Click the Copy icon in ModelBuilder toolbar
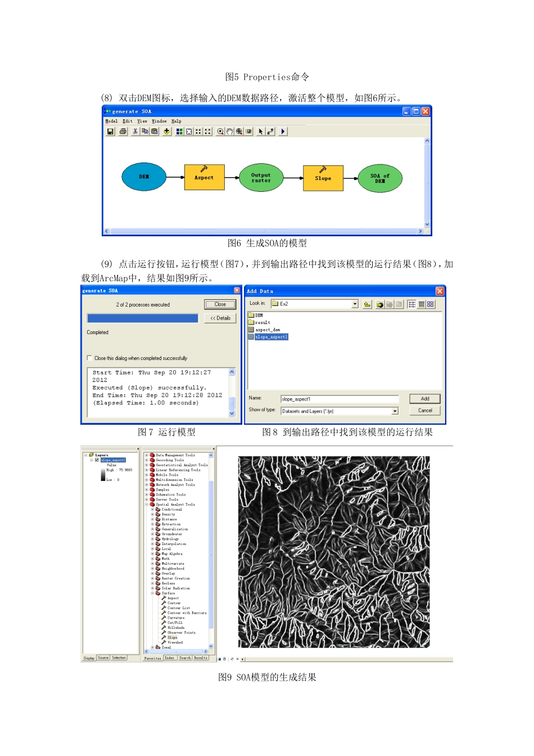 [x=145, y=132]
